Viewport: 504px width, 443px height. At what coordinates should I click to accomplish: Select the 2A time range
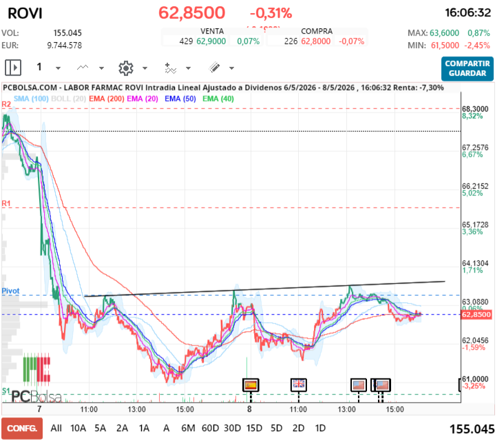[122, 429]
